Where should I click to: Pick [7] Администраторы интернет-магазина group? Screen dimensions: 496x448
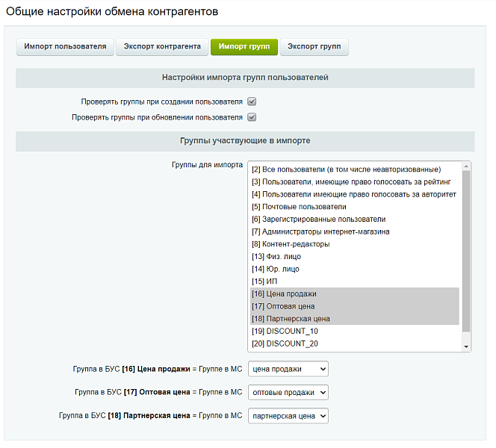[320, 231]
